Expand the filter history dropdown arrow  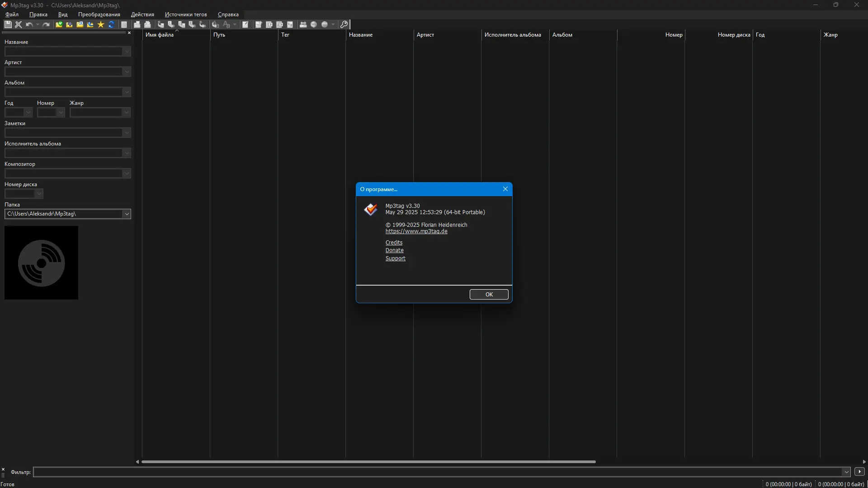click(x=846, y=472)
